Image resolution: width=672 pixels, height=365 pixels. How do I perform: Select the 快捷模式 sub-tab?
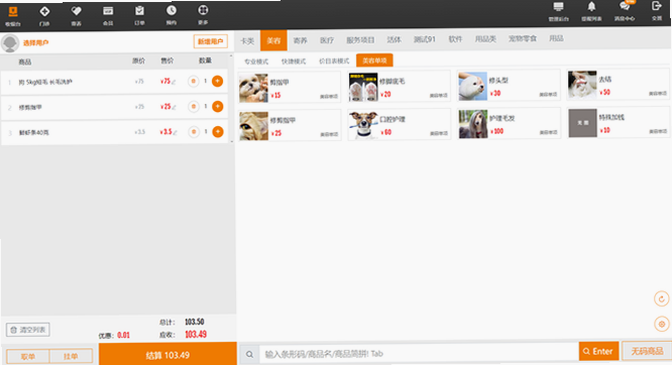pos(294,61)
